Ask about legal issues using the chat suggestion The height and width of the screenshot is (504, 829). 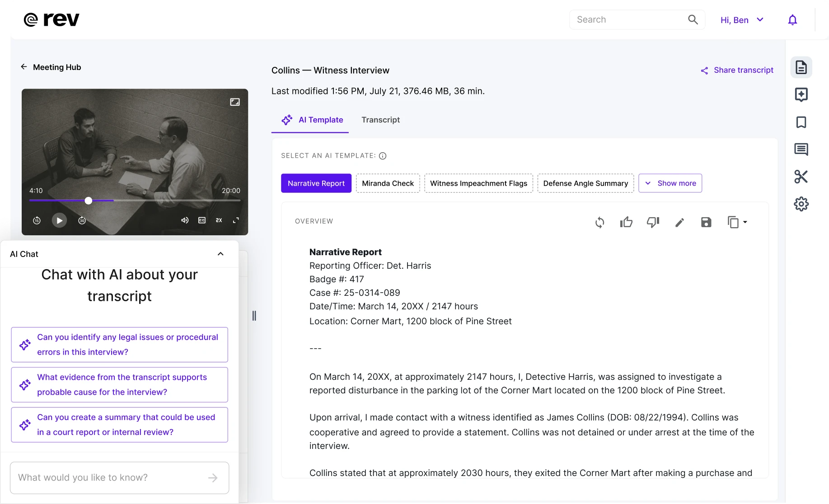pos(119,344)
